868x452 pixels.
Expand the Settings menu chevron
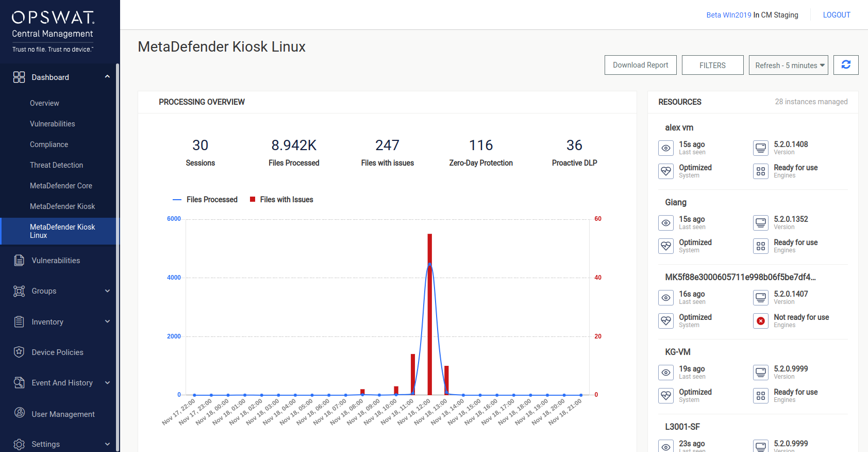coord(107,444)
